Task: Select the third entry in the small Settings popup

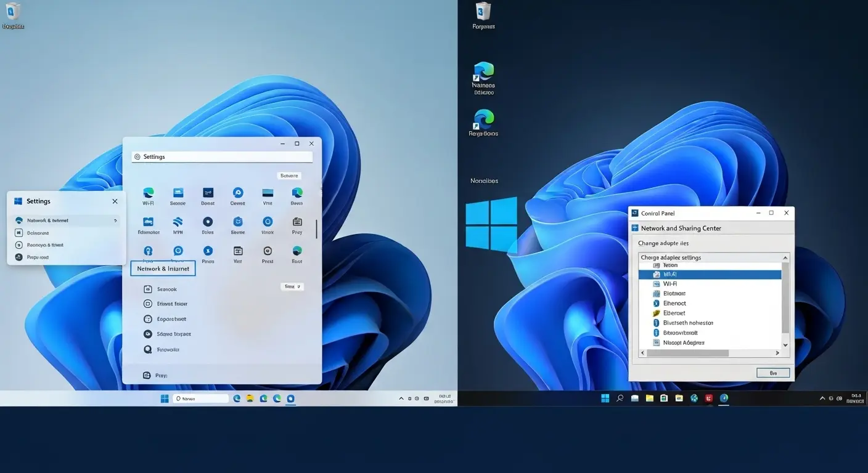Action: point(67,245)
